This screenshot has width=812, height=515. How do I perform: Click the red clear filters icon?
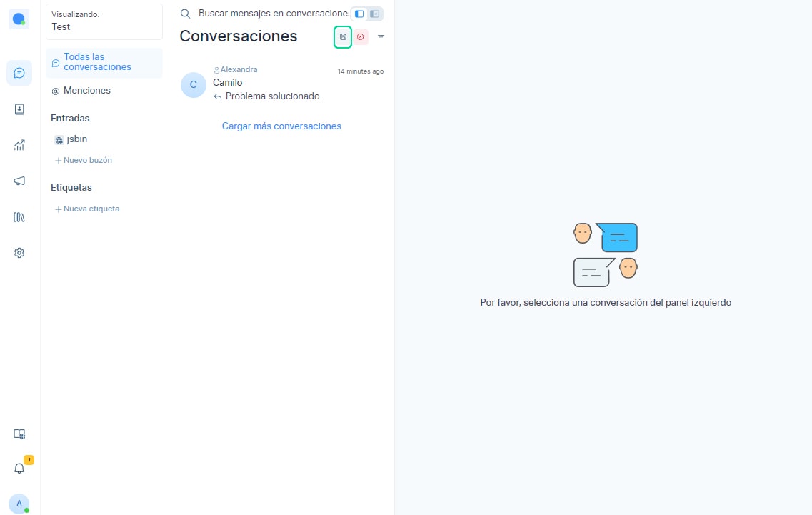(x=361, y=37)
